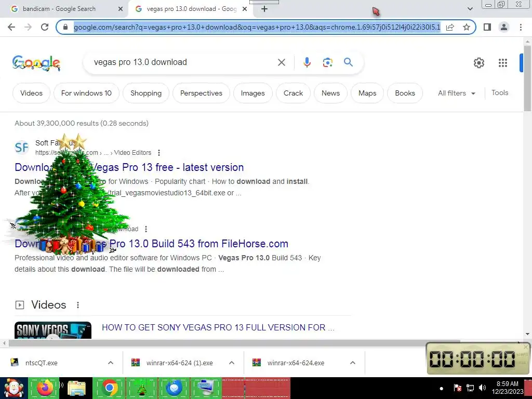Viewport: 532px width, 399px height.
Task: Click the horizontal page scrollbar
Action: tap(234, 343)
